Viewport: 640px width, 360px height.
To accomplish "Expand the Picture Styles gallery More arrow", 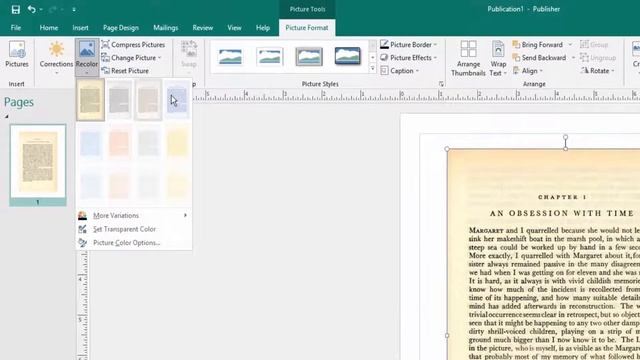I will 372,70.
